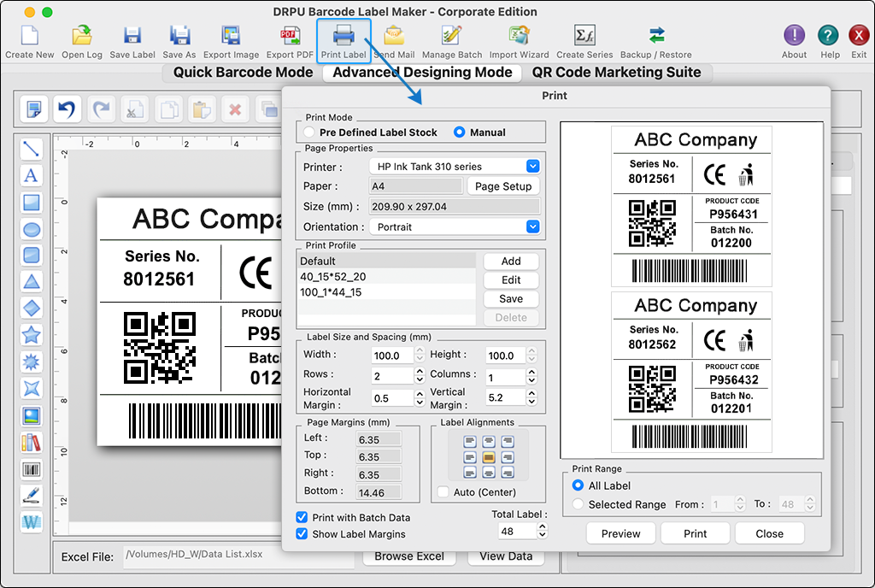Open the Open Log toolbar icon

(82, 36)
